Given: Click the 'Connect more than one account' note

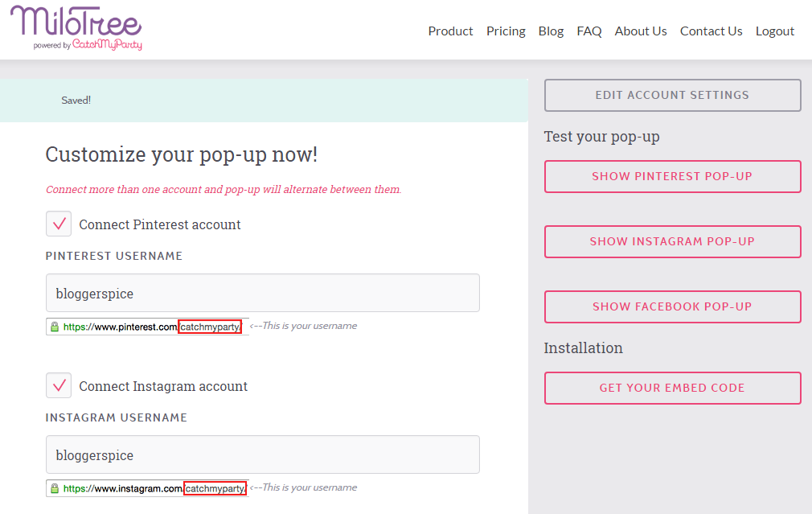Looking at the screenshot, I should 224,190.
